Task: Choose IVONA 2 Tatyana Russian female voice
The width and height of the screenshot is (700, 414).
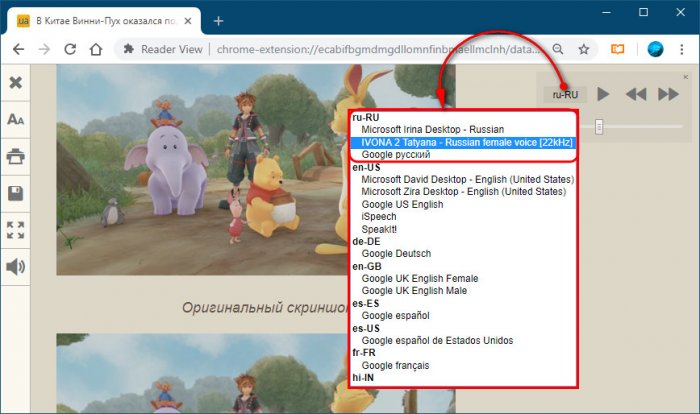Action: 462,142
